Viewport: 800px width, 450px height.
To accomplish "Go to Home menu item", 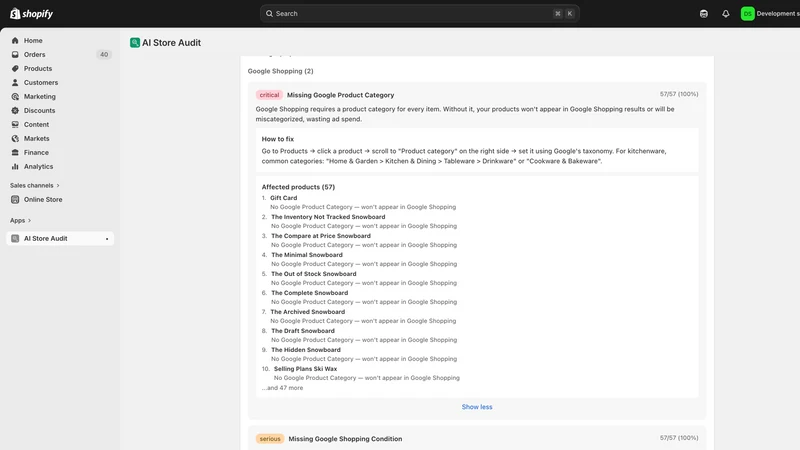I will pyautogui.click(x=33, y=40).
